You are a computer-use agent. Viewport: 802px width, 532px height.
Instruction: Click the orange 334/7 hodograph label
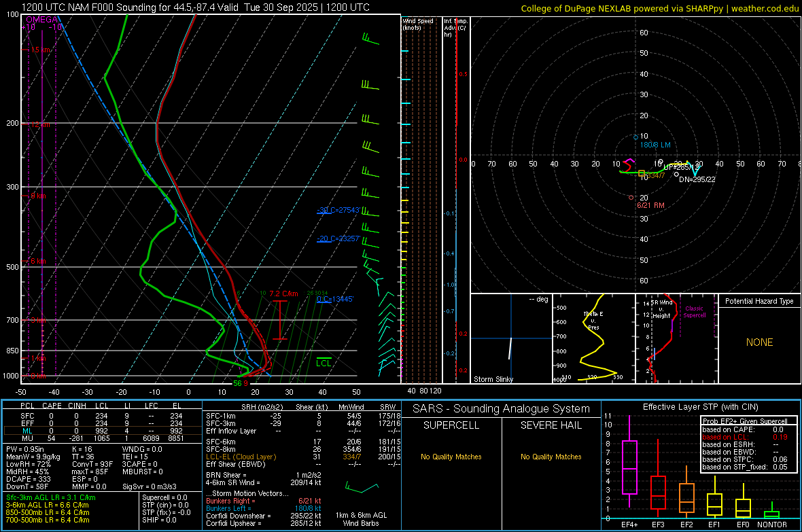[x=656, y=175]
